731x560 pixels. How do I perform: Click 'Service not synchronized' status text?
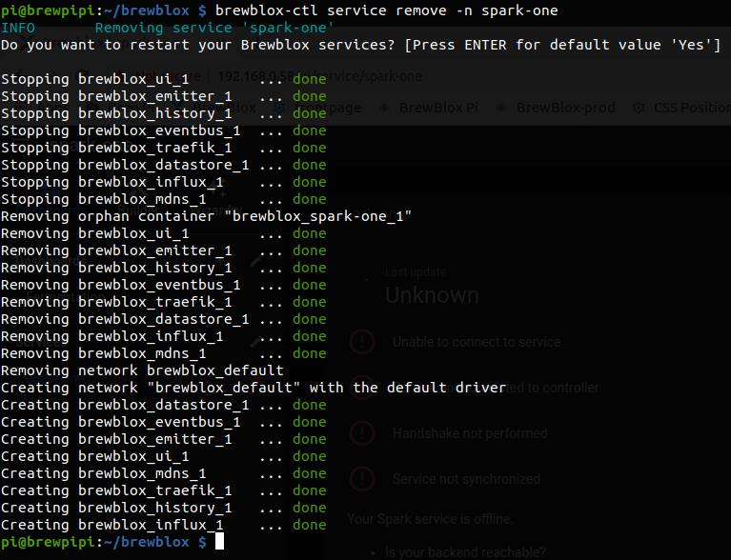coord(466,479)
